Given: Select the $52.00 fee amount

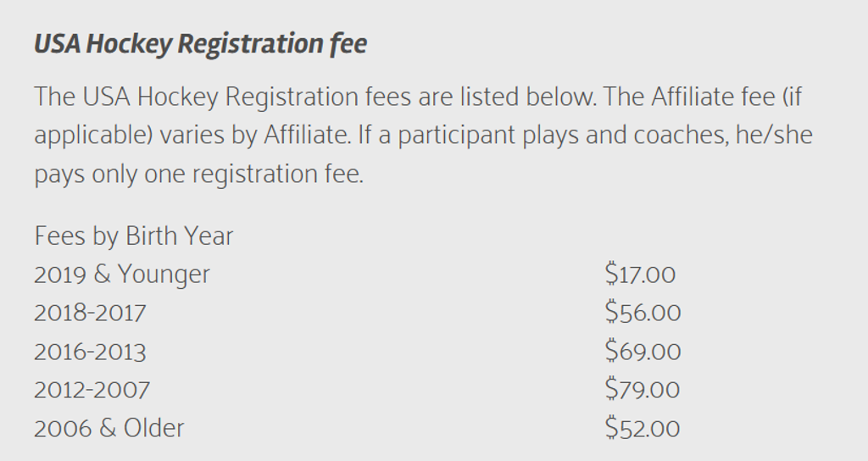Looking at the screenshot, I should click(x=642, y=428).
